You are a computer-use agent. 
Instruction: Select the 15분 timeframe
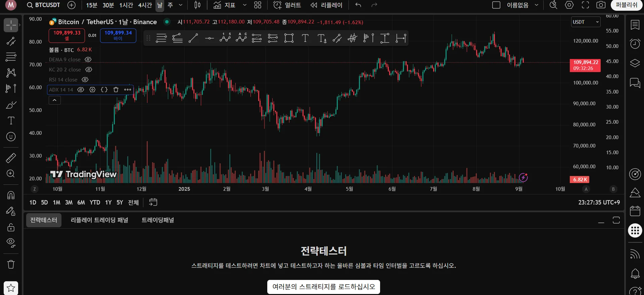92,5
